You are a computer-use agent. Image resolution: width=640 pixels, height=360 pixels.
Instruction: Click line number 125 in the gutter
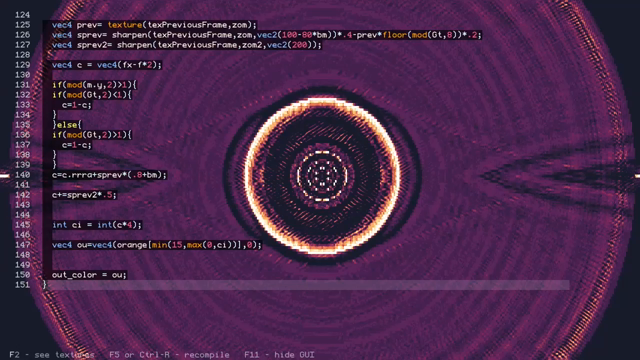pos(22,25)
